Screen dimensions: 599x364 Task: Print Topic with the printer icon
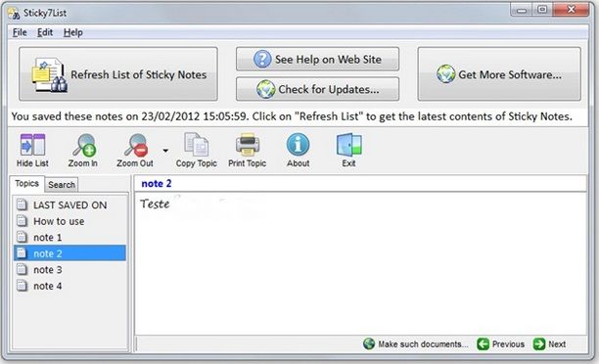248,150
